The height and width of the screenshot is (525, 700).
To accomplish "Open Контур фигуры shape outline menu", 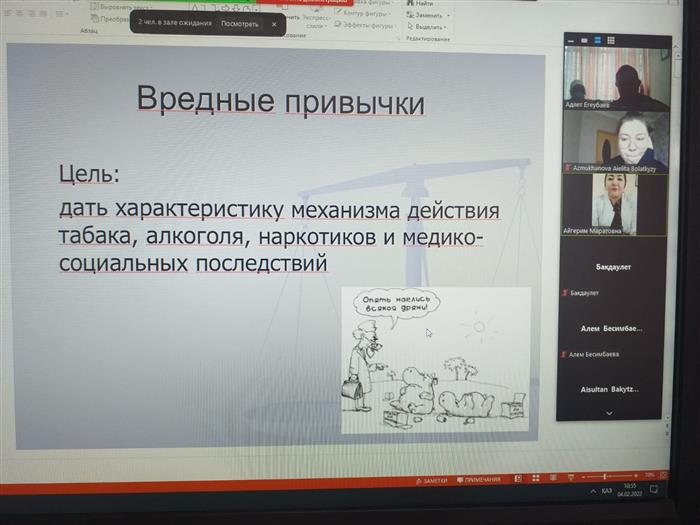I will [x=362, y=13].
